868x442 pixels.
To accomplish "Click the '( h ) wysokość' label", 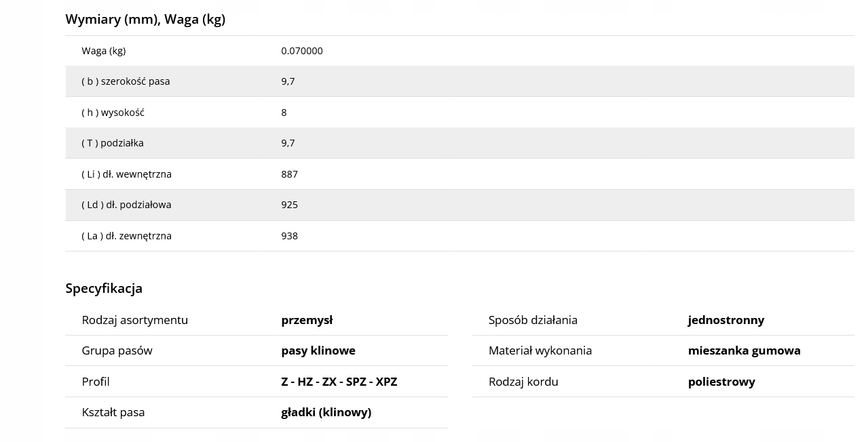I will click(x=113, y=113).
